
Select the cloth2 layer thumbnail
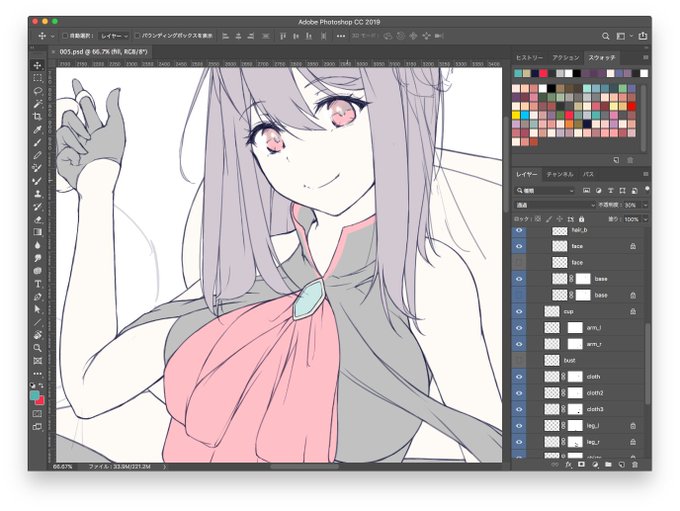pos(552,393)
